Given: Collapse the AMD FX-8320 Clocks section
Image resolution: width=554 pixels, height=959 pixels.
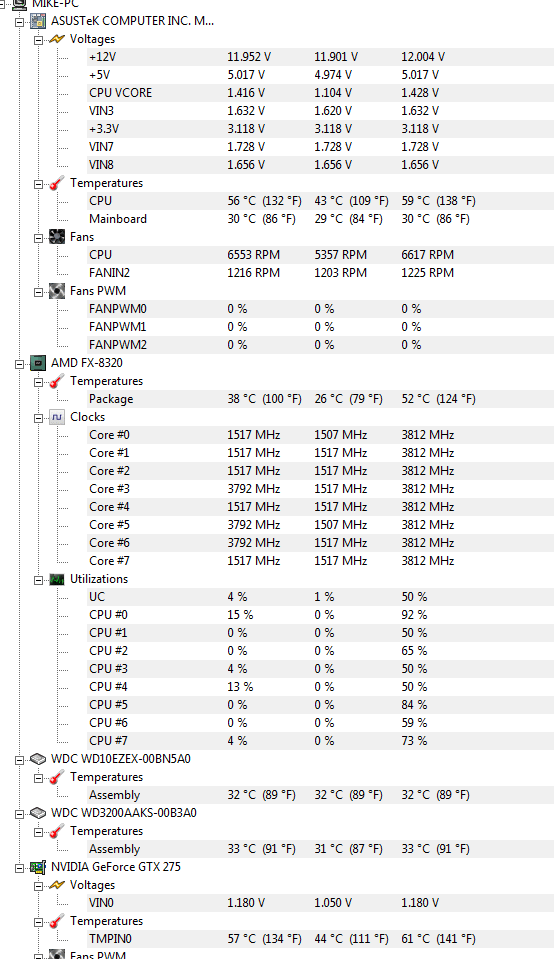Looking at the screenshot, I should (x=39, y=418).
